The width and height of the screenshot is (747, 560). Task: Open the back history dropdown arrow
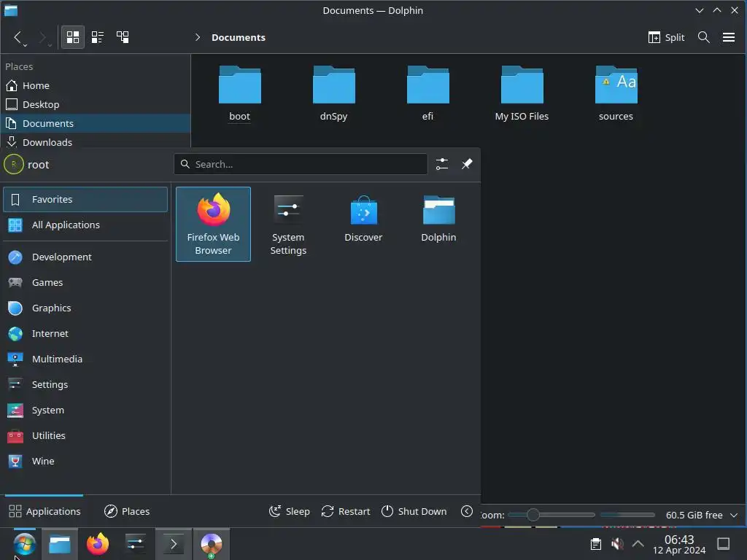coord(26,45)
